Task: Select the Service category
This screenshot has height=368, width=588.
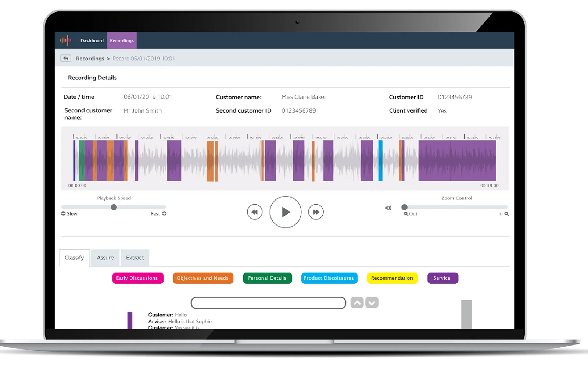Action: 442,278
